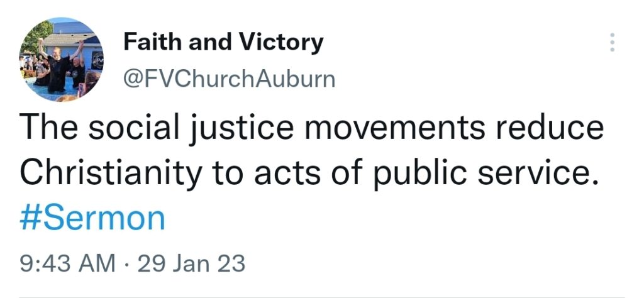
Task: Select the 9:43 AM timestamp
Action: (x=68, y=263)
